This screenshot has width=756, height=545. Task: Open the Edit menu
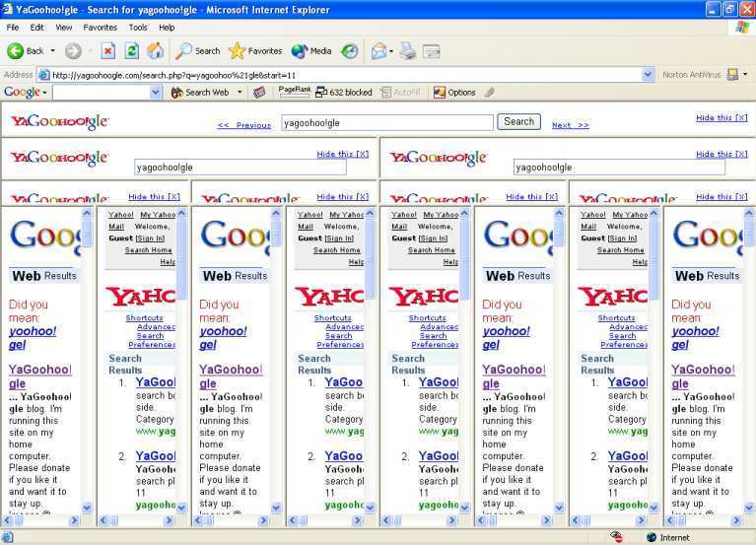(36, 28)
